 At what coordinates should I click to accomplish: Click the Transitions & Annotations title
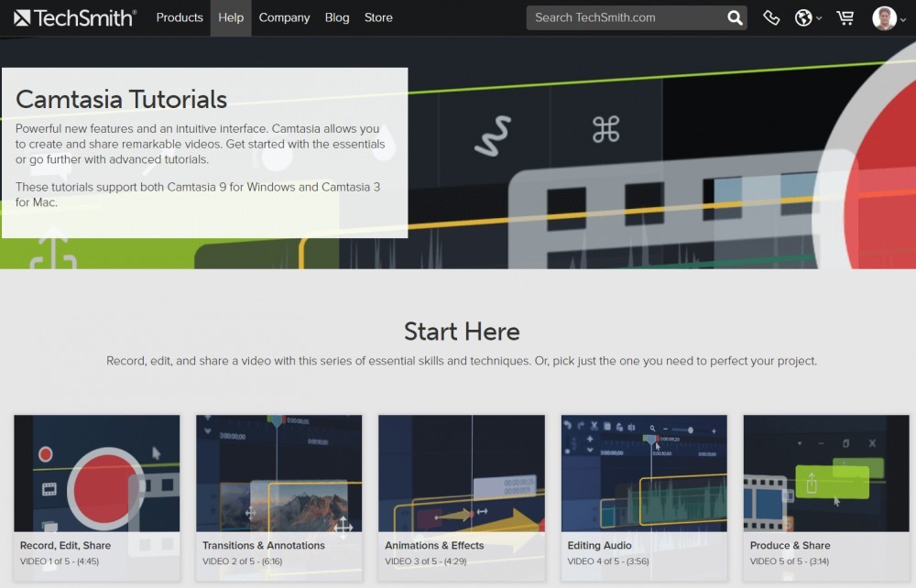[264, 545]
